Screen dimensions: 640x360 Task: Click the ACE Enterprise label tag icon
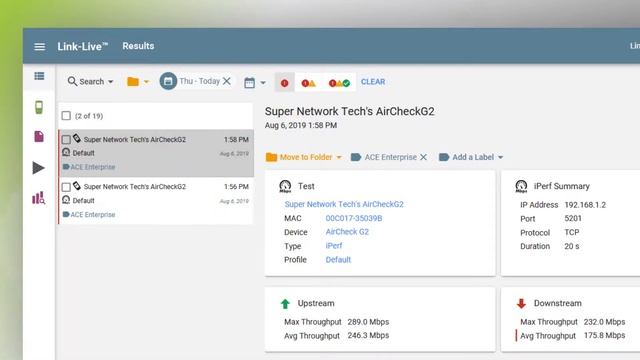click(356, 157)
